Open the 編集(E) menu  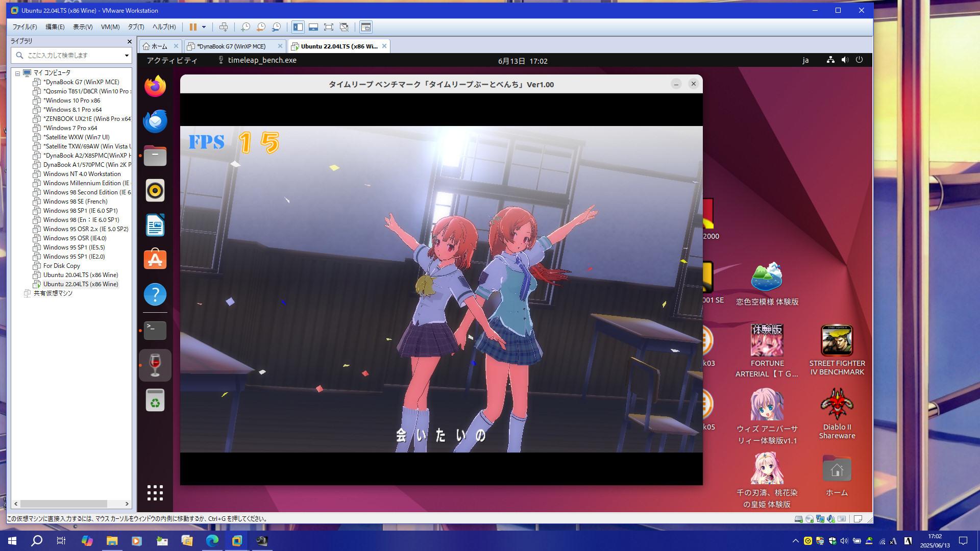click(x=55, y=27)
